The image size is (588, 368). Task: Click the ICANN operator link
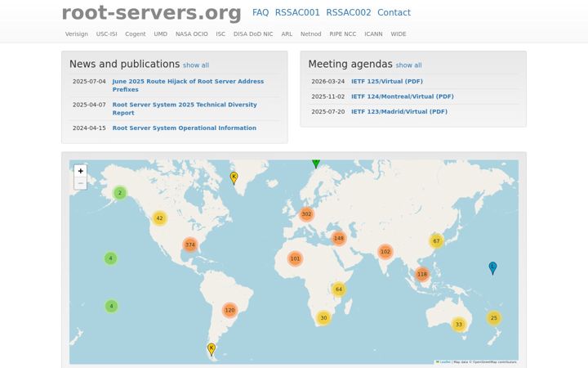point(373,34)
